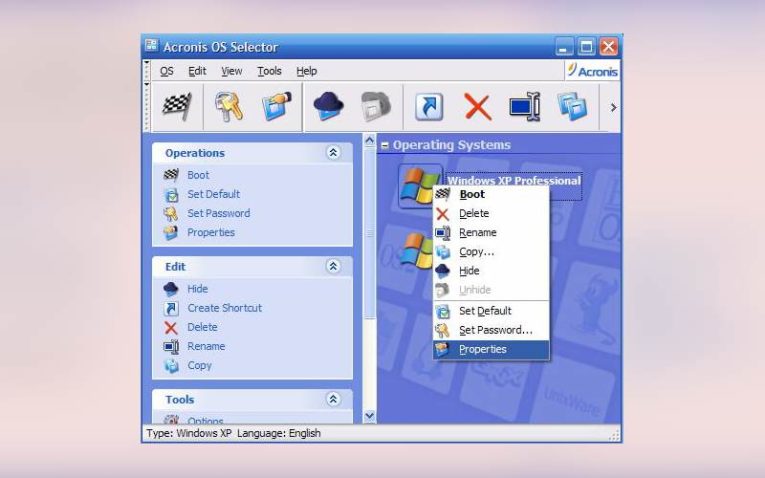Click Hide in the Edit panel
This screenshot has width=765, height=478.
pyautogui.click(x=198, y=289)
